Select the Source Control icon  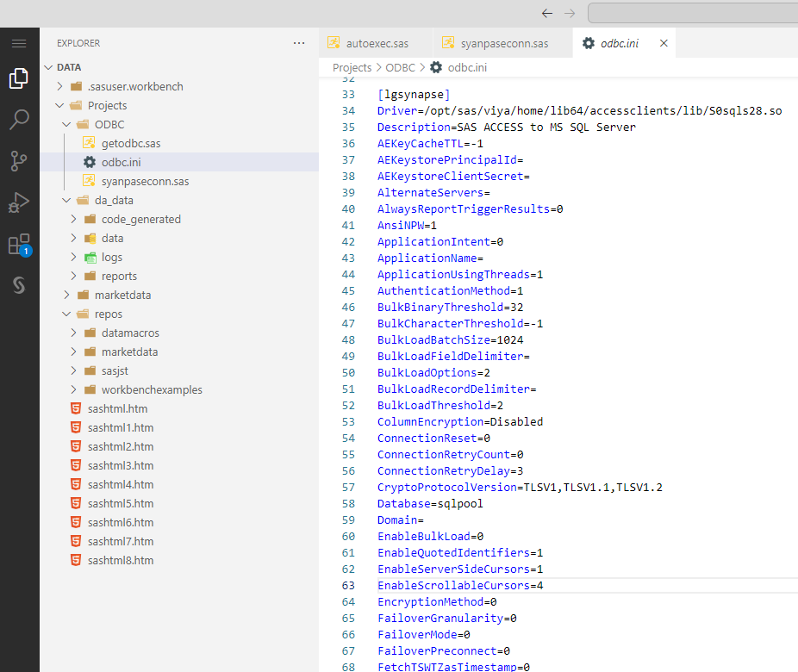19,161
